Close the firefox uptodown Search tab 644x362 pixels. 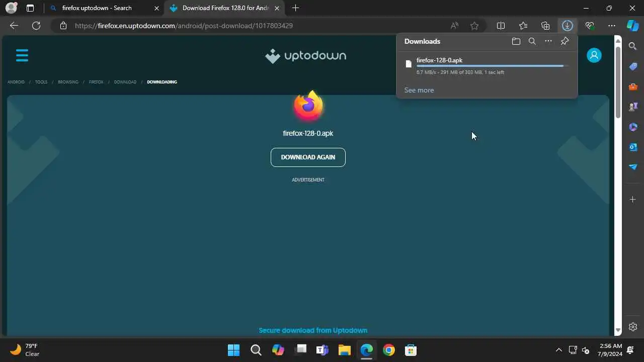[x=156, y=8]
